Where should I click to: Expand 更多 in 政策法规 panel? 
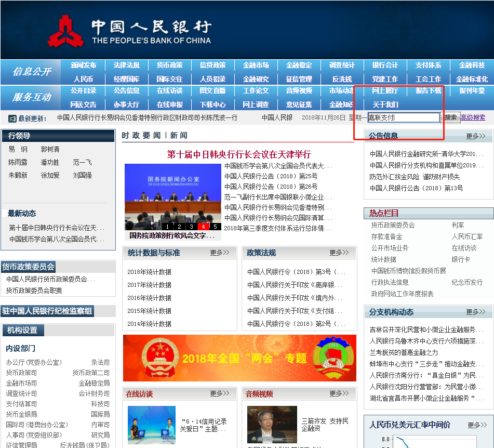pos(339,253)
